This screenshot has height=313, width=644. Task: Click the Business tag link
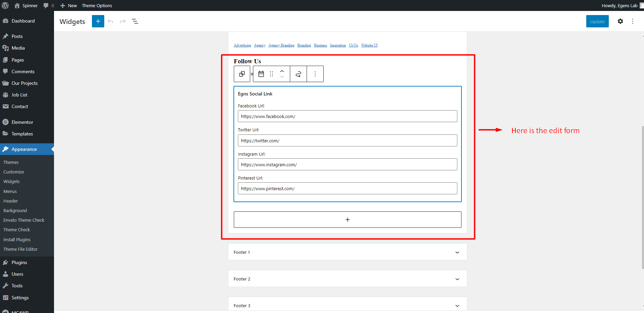(x=321, y=45)
